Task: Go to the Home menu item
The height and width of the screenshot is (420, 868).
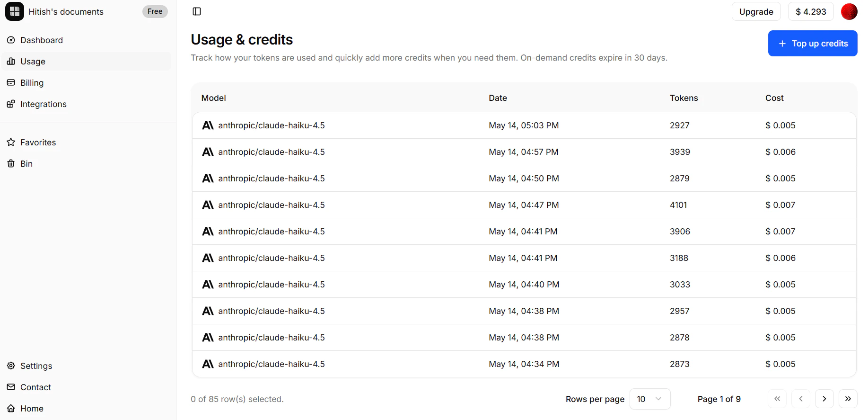Action: [x=86, y=409]
